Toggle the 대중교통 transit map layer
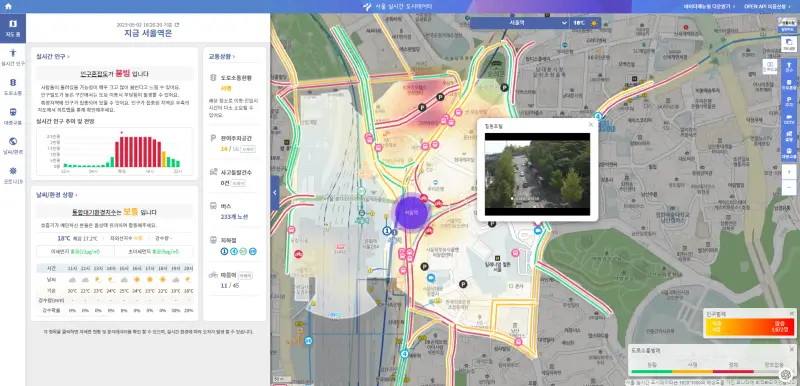This screenshot has height=386, width=800. 789,153
